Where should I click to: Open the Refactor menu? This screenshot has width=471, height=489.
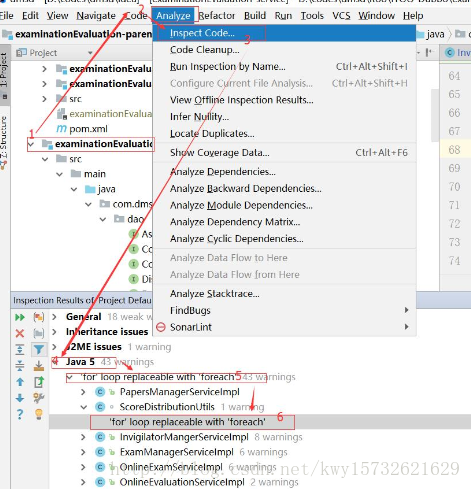tap(217, 16)
